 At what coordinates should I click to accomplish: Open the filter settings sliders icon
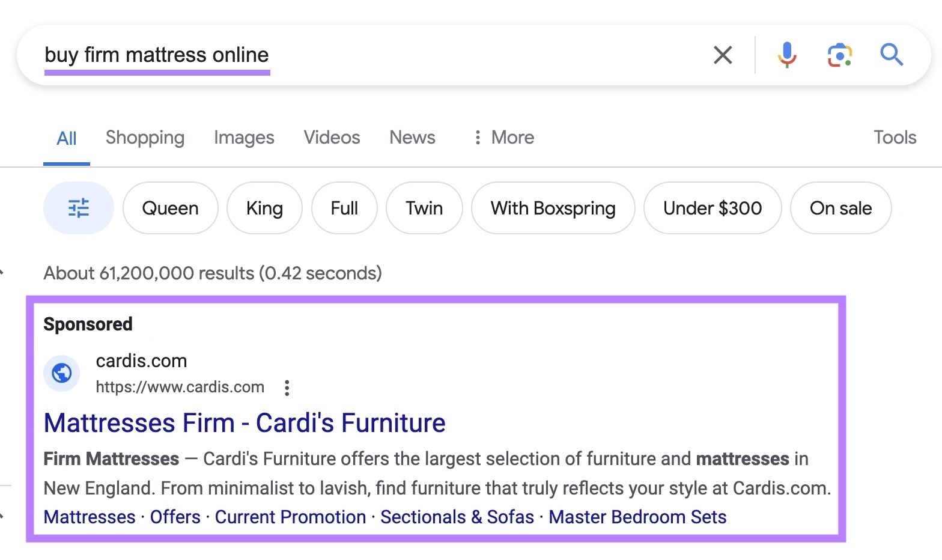point(79,208)
